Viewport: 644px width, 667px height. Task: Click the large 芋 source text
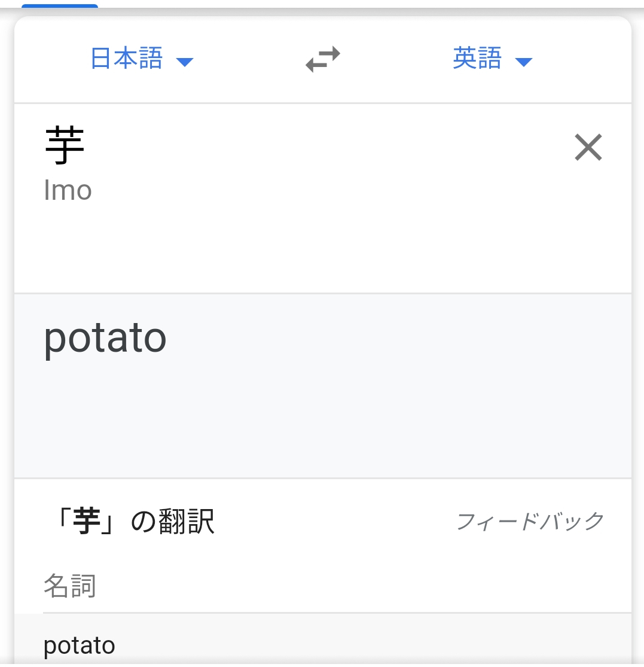(65, 147)
